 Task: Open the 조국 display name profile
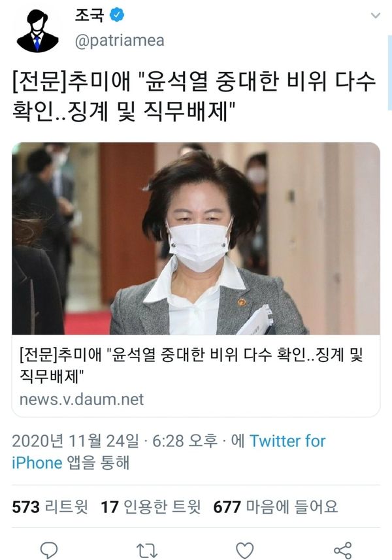pyautogui.click(x=90, y=15)
